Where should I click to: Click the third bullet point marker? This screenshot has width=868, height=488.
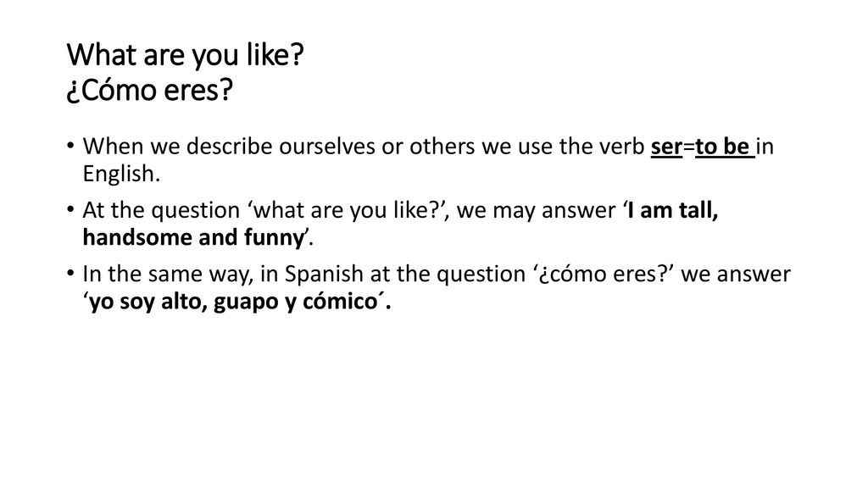70,274
